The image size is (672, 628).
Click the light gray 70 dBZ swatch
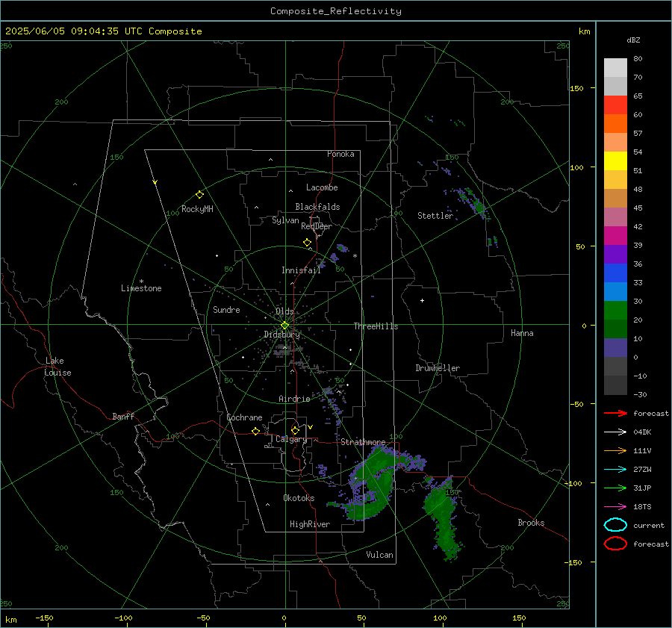point(615,68)
